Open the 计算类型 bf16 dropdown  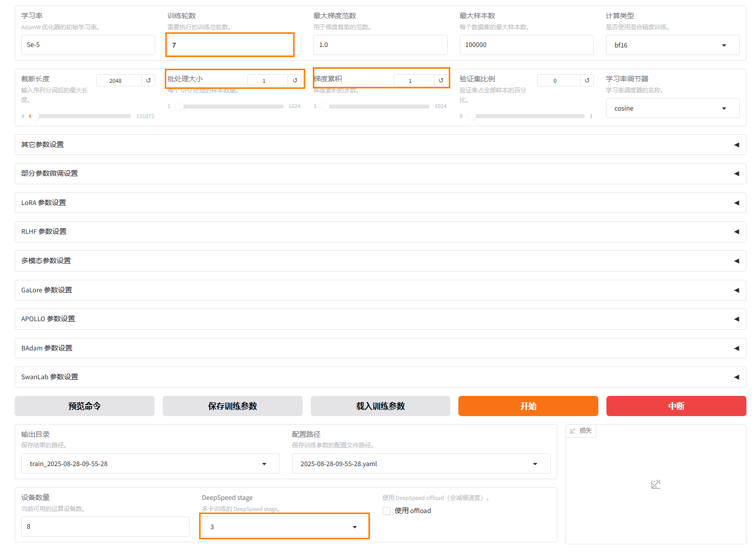[x=672, y=45]
